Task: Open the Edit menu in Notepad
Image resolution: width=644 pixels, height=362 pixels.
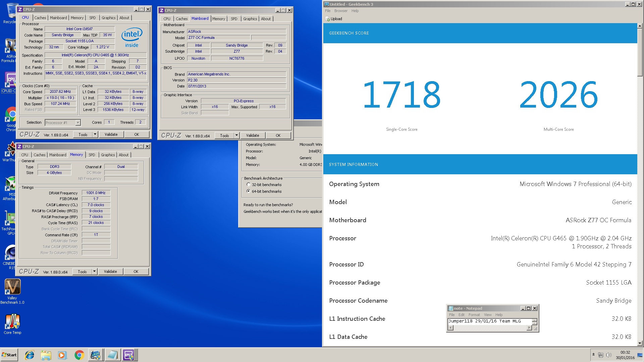Action: 462,315
